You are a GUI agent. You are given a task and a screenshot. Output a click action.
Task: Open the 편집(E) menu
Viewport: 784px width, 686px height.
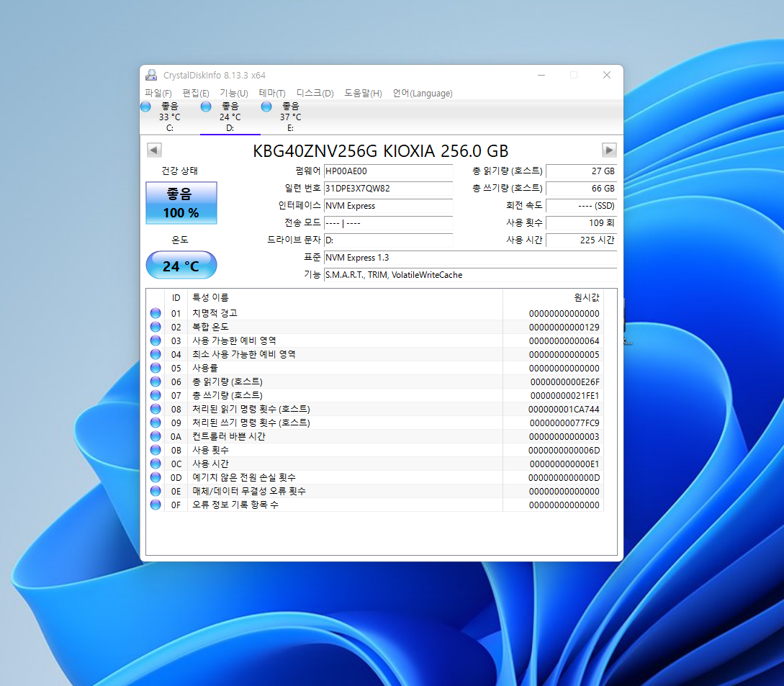tap(196, 93)
